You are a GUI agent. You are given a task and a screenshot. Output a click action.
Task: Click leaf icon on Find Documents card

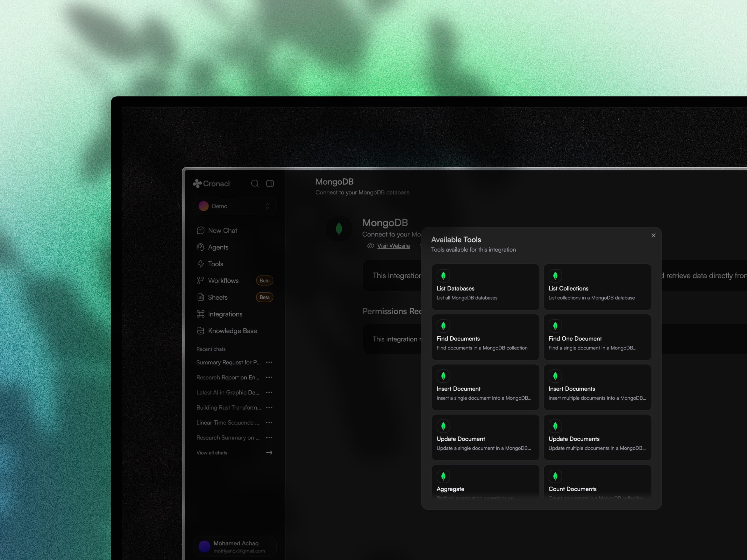(443, 326)
